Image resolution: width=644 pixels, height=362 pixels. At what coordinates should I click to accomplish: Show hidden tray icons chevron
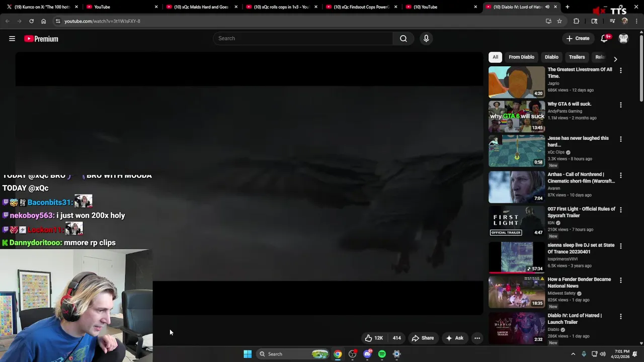[573, 354]
